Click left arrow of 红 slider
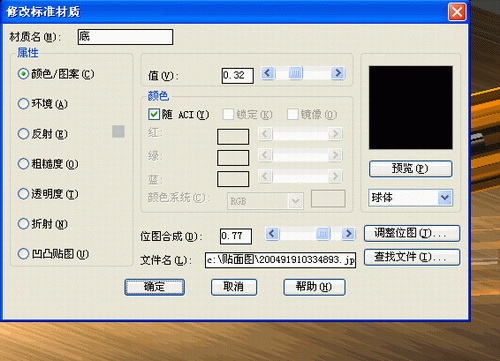 [265, 134]
